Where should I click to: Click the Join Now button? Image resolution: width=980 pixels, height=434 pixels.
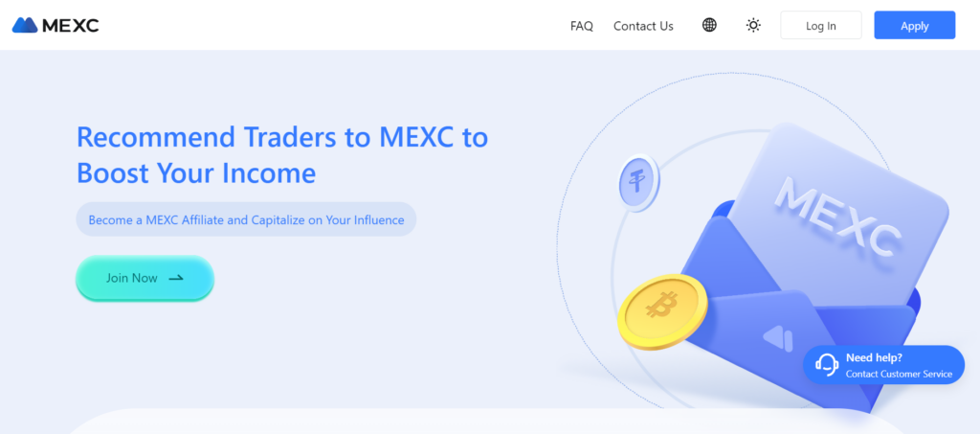pyautogui.click(x=145, y=278)
